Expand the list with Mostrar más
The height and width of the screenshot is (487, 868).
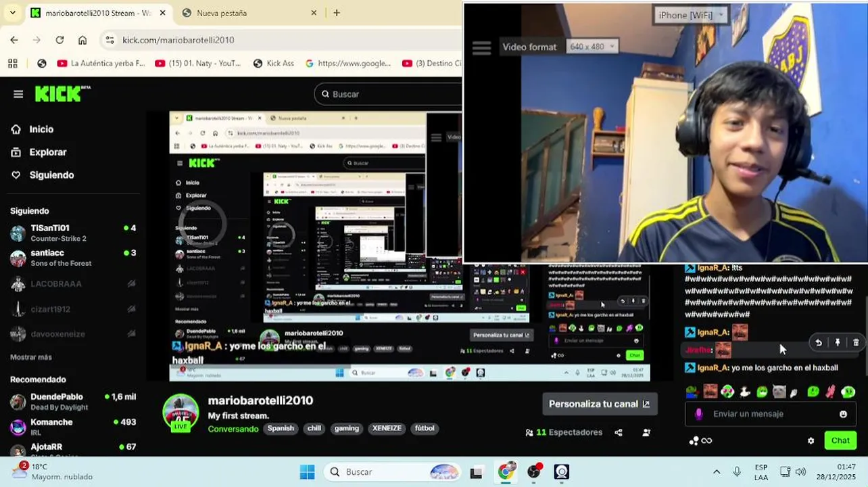[x=31, y=357]
